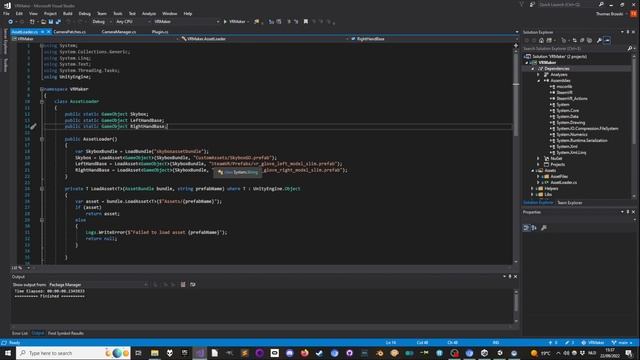Viewport: 640px width, 360px height.
Task: Expand the NuGet node
Action: 538,158
